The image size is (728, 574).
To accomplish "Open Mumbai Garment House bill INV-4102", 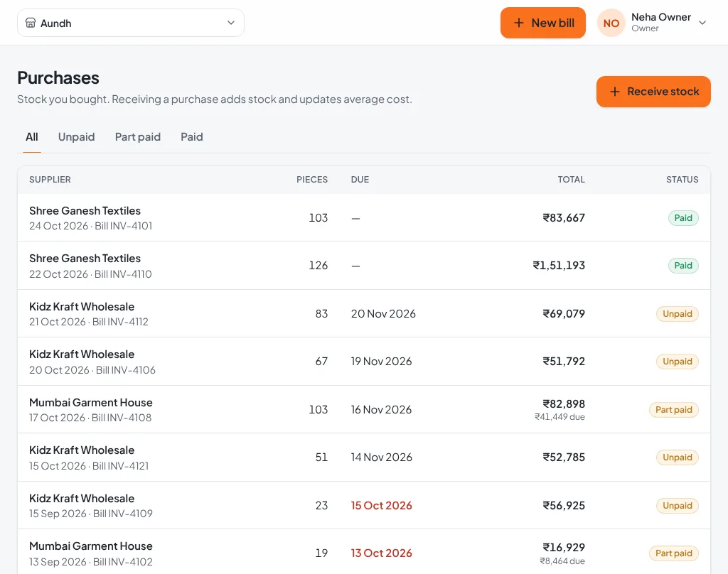I will pyautogui.click(x=364, y=552).
